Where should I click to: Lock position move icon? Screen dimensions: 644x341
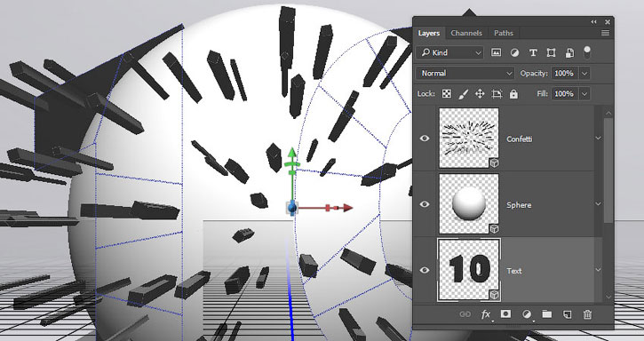(480, 94)
